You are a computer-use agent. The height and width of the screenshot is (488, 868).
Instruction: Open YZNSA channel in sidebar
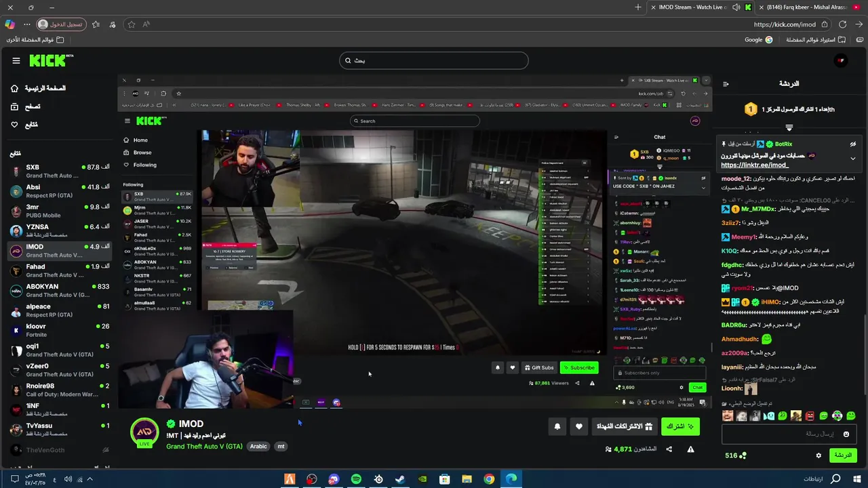coord(60,230)
